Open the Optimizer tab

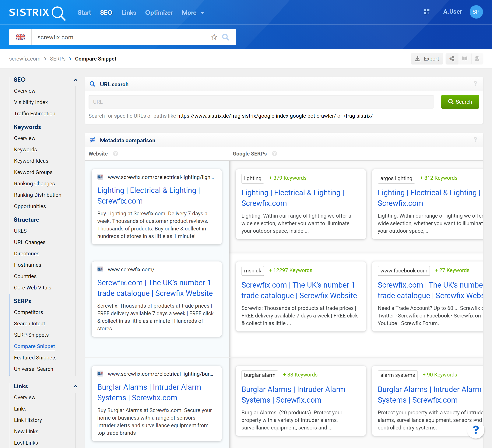[x=159, y=13]
